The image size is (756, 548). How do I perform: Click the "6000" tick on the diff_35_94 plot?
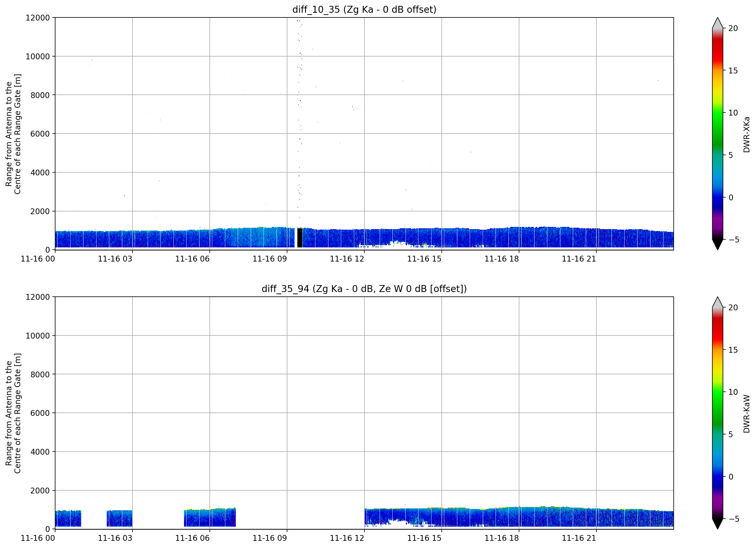click(x=40, y=413)
